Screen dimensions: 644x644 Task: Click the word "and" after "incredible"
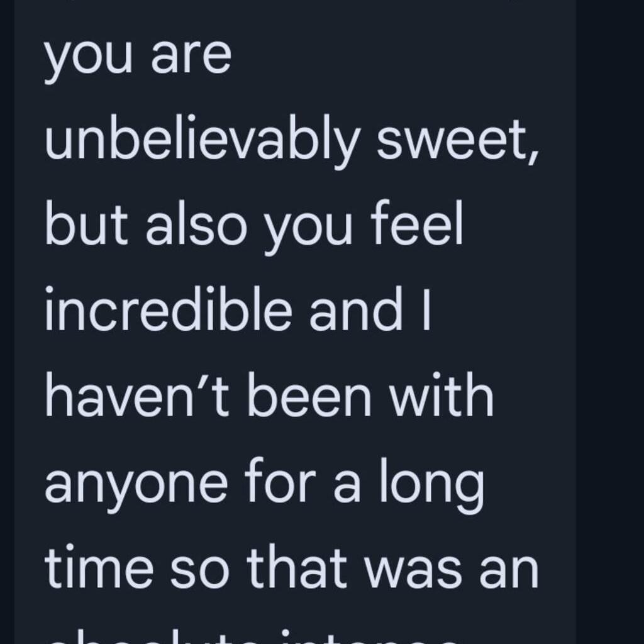(356, 311)
